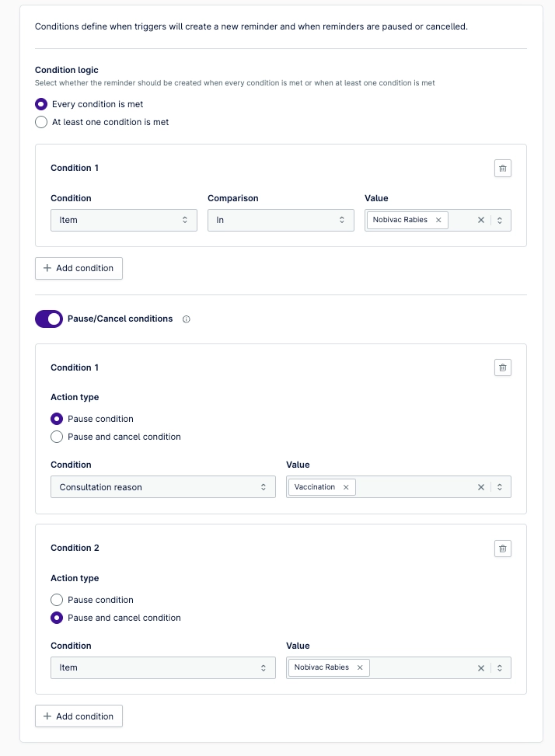This screenshot has height=756, width=555.
Task: Open the trigger Condition dropdown set to Item
Action: tap(124, 220)
